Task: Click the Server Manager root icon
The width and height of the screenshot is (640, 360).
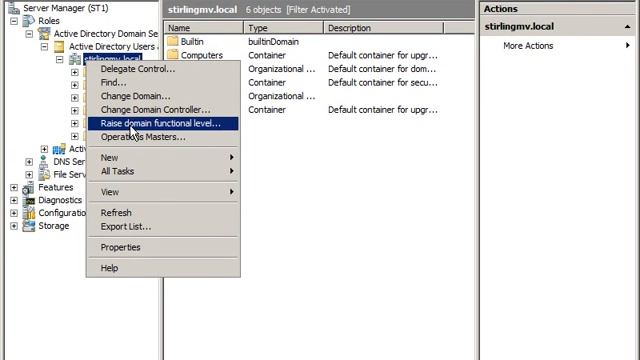Action: (13, 8)
